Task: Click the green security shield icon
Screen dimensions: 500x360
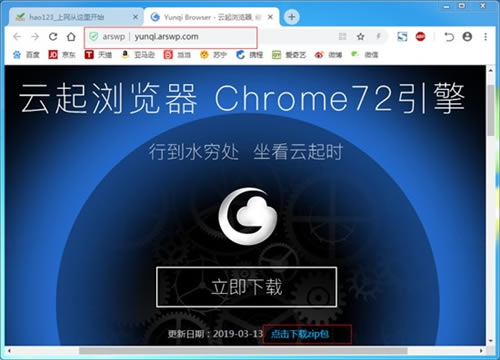Action: pyautogui.click(x=94, y=36)
